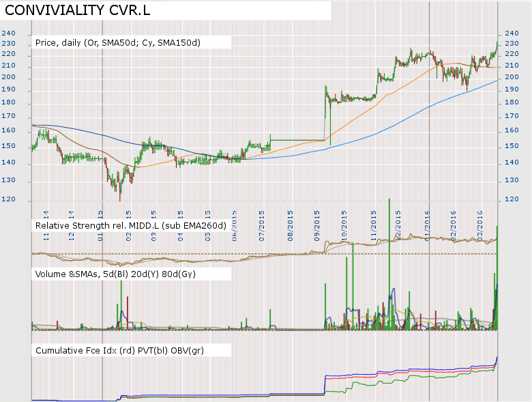
Task: Click the 120 value on right price axis
Action: (x=512, y=199)
